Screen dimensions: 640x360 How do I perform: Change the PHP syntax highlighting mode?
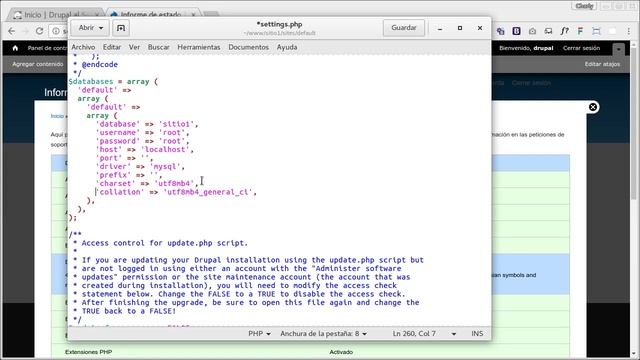pyautogui.click(x=259, y=333)
